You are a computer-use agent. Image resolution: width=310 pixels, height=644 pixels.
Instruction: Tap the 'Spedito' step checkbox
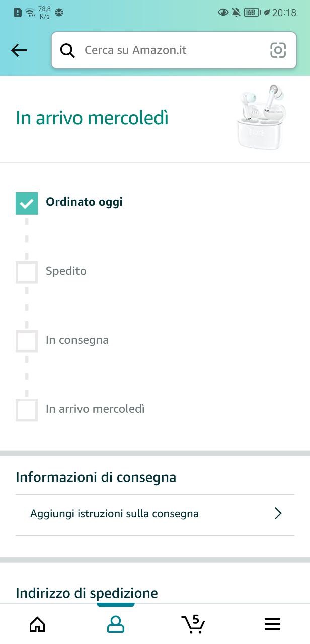point(27,272)
